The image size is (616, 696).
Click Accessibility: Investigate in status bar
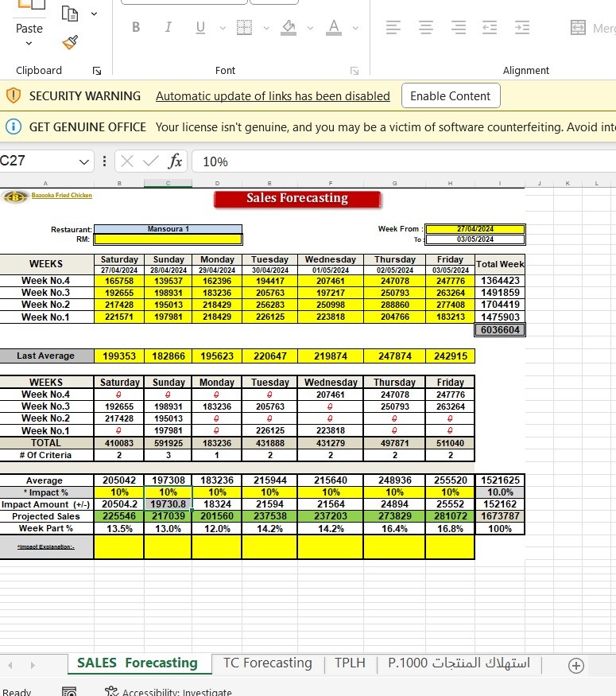point(168,691)
